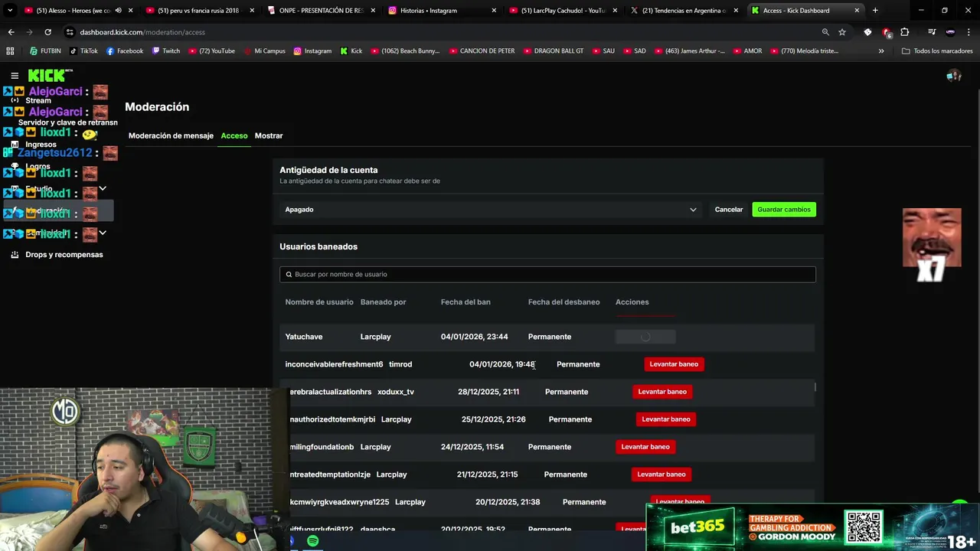Open the TikTok bookmark
Image resolution: width=980 pixels, height=551 pixels.
83,51
